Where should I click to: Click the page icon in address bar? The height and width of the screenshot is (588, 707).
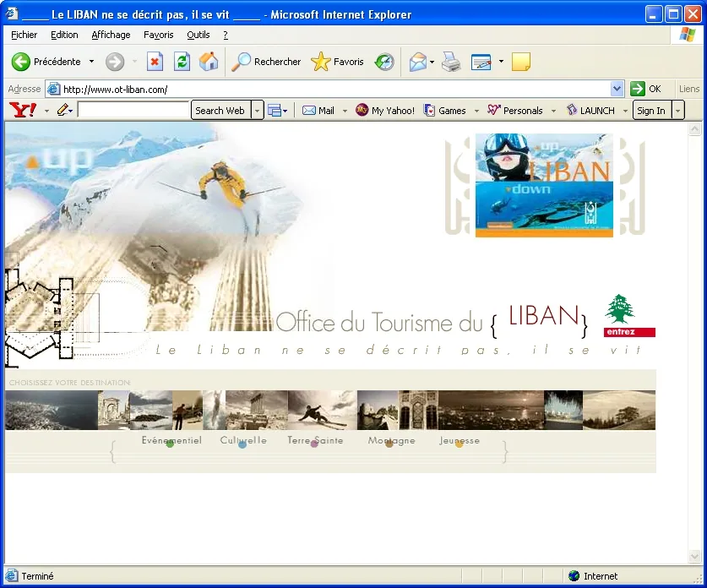point(54,90)
